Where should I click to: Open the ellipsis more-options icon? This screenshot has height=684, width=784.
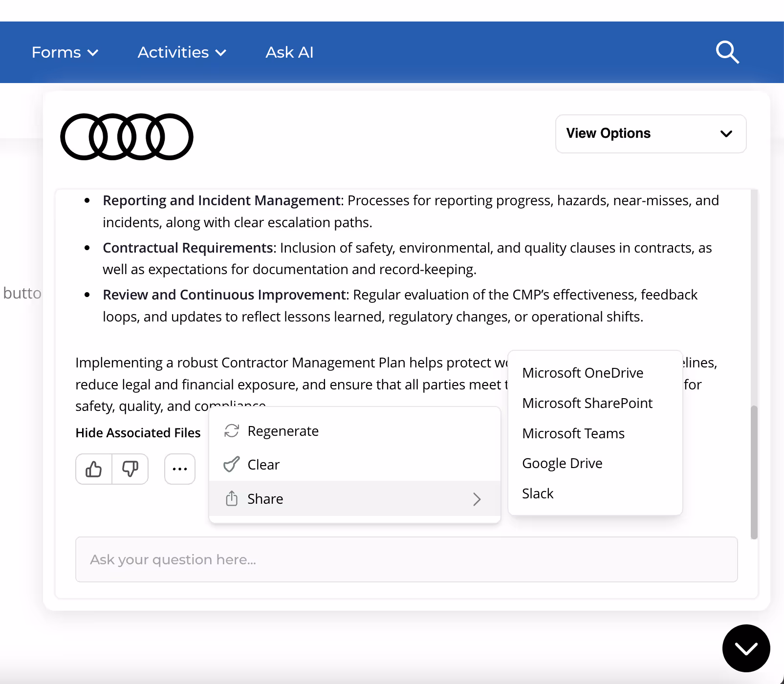tap(179, 469)
